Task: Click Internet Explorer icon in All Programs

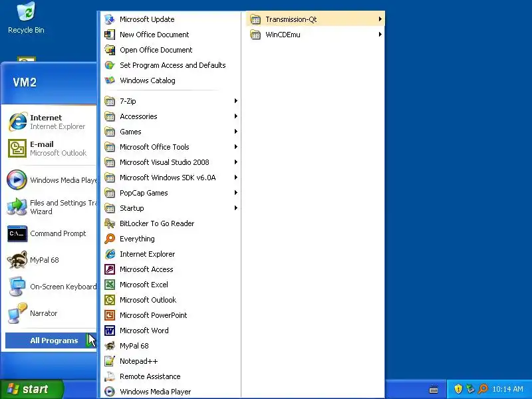Action: coord(110,254)
